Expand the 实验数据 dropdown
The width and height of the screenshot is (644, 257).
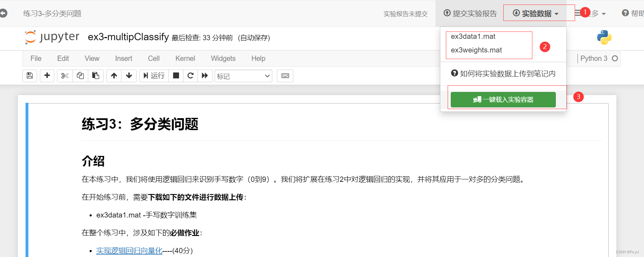tap(536, 13)
